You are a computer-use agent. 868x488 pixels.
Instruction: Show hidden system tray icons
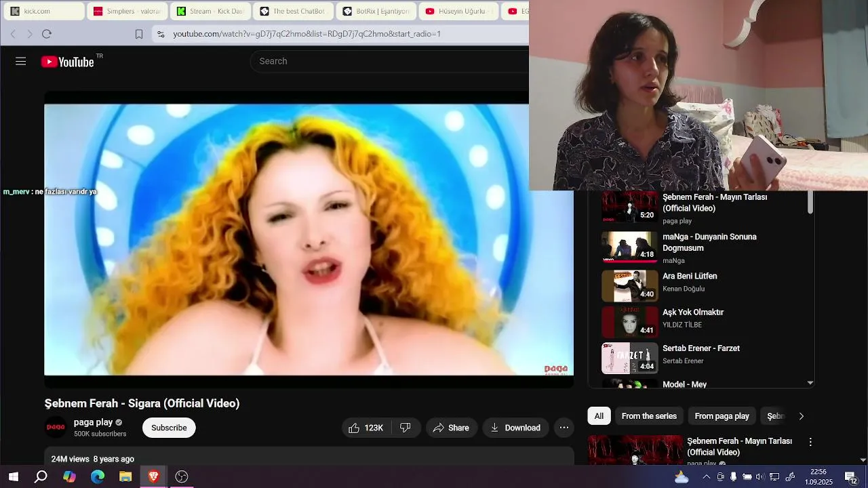point(706,477)
